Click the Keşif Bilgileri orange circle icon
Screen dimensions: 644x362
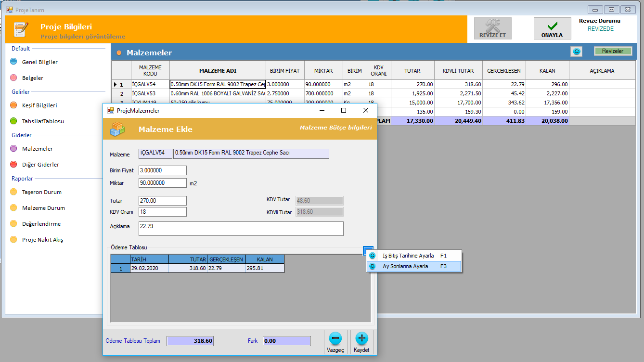[13, 105]
